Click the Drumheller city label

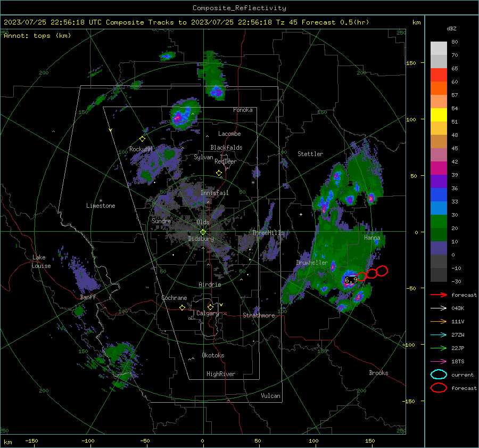point(312,263)
